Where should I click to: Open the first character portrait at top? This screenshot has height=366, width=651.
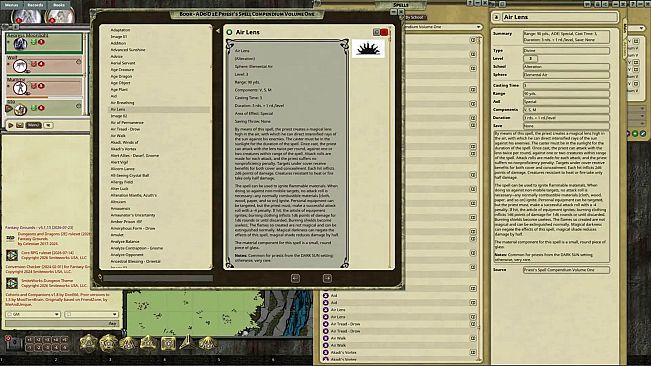coord(26,17)
